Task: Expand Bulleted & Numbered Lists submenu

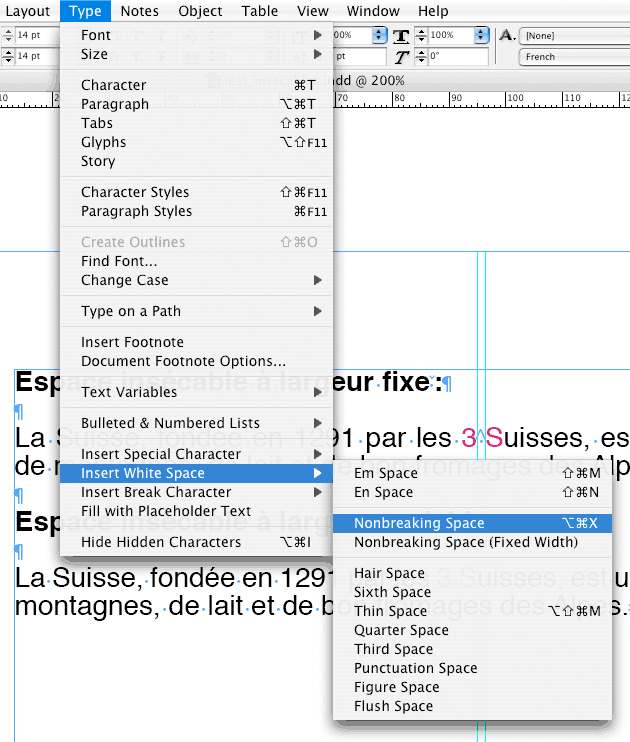Action: [x=196, y=423]
